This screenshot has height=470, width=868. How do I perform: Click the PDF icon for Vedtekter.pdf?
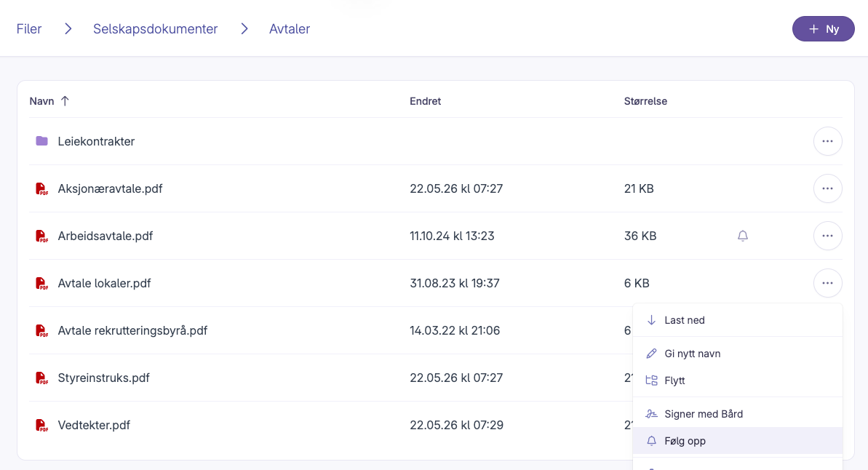coord(41,425)
